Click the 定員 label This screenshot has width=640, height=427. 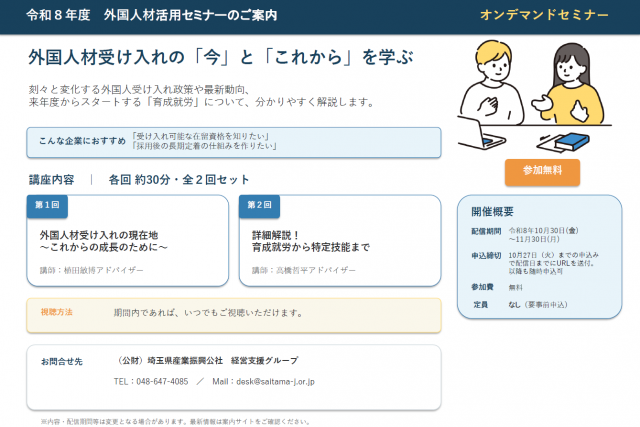tap(481, 305)
